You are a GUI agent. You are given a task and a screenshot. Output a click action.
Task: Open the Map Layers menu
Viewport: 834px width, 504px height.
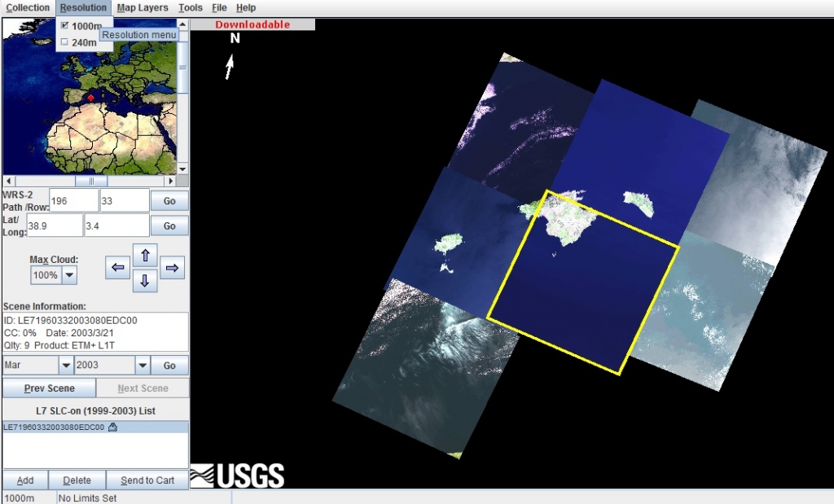click(143, 8)
